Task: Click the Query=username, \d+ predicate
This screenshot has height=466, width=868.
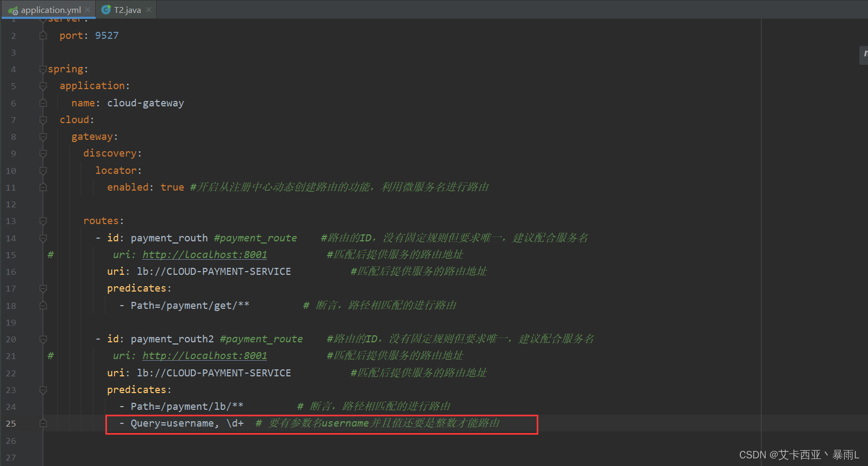Action: (187, 423)
